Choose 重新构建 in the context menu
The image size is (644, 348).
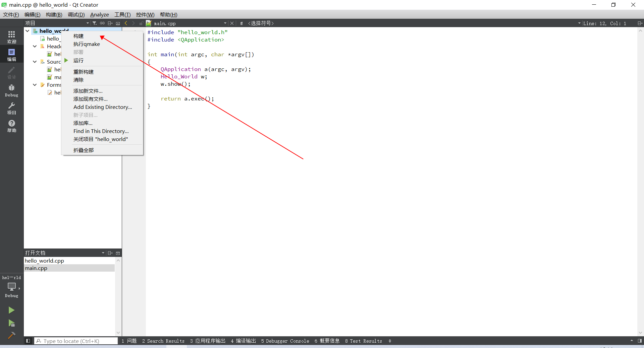click(x=102, y=72)
